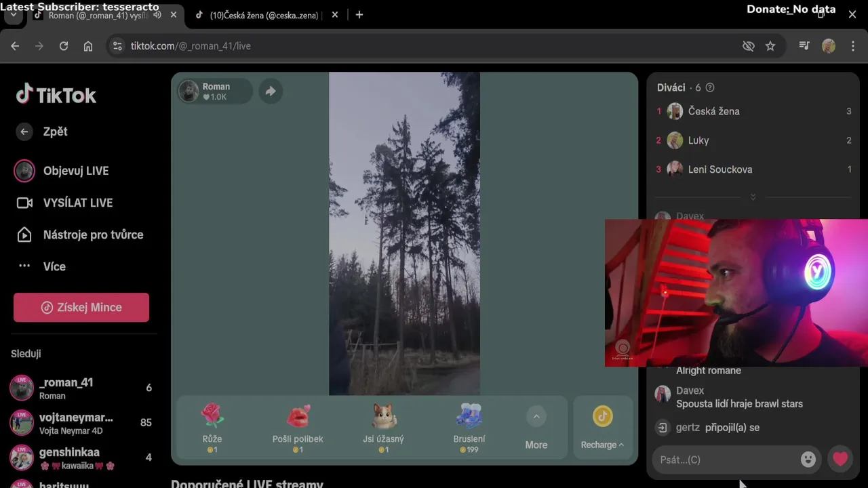Send the Pošli polibek gift
This screenshot has height=488, width=868.
[x=298, y=428]
